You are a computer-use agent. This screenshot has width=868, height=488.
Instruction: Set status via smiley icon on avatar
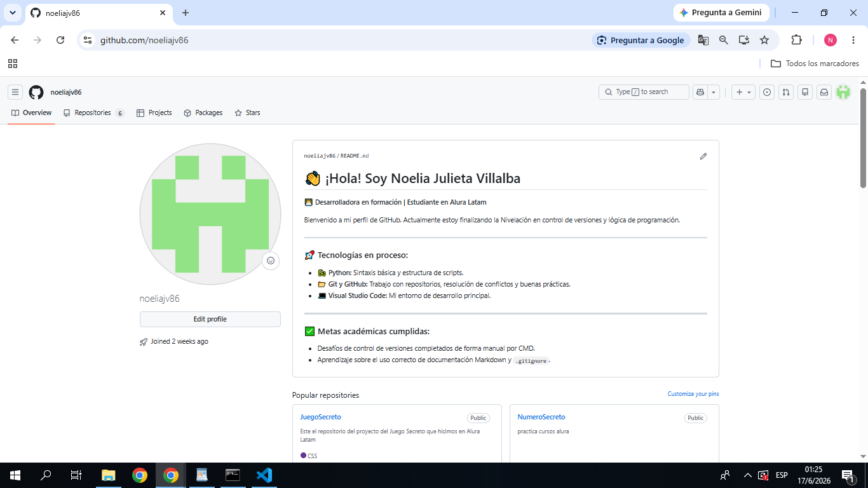pos(271,261)
